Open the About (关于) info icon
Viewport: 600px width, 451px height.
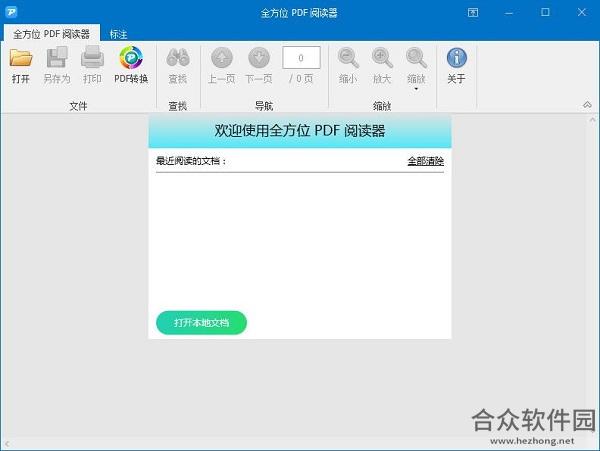tap(457, 65)
